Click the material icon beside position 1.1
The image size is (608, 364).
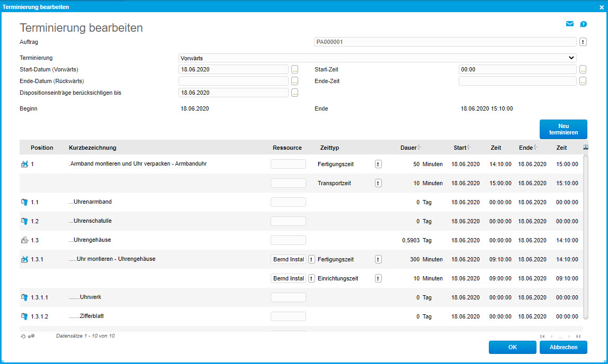pyautogui.click(x=24, y=202)
